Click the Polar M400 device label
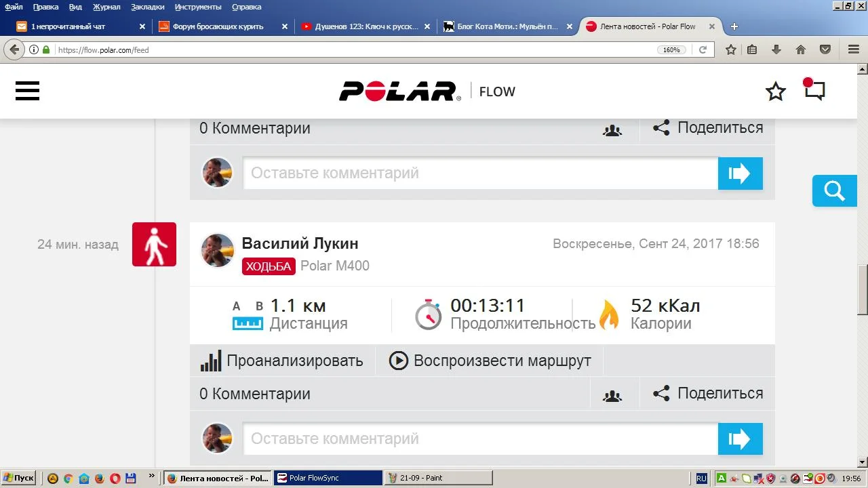Viewport: 868px width, 488px height. (335, 266)
